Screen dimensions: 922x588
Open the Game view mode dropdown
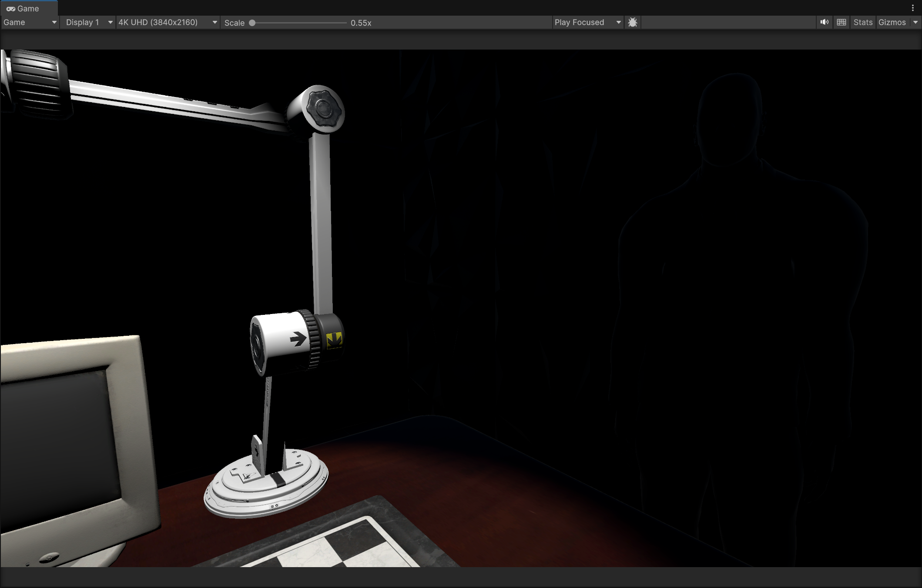point(30,22)
